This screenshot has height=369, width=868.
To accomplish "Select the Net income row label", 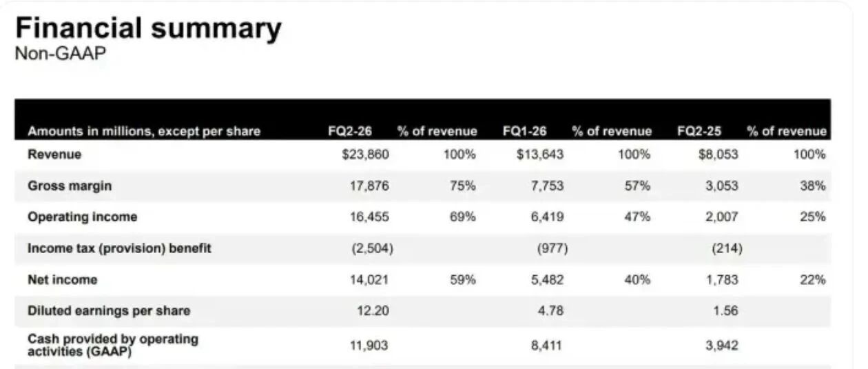I will 63,279.
